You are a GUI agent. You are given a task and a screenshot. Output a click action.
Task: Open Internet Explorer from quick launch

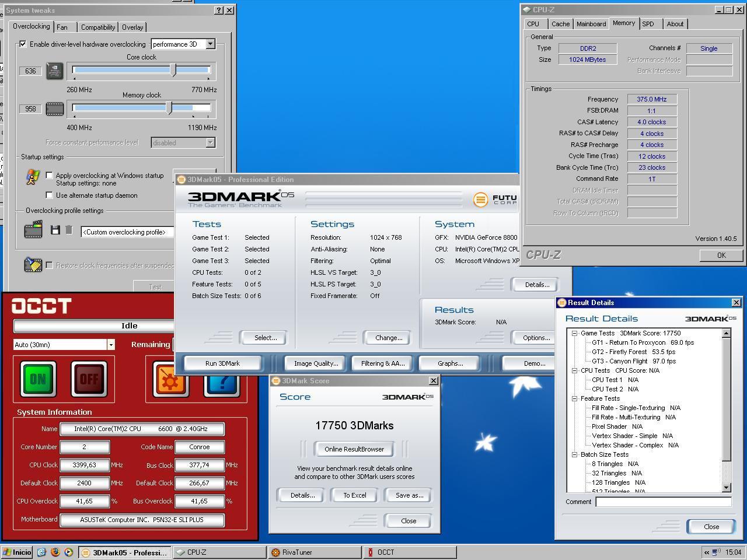click(41, 552)
